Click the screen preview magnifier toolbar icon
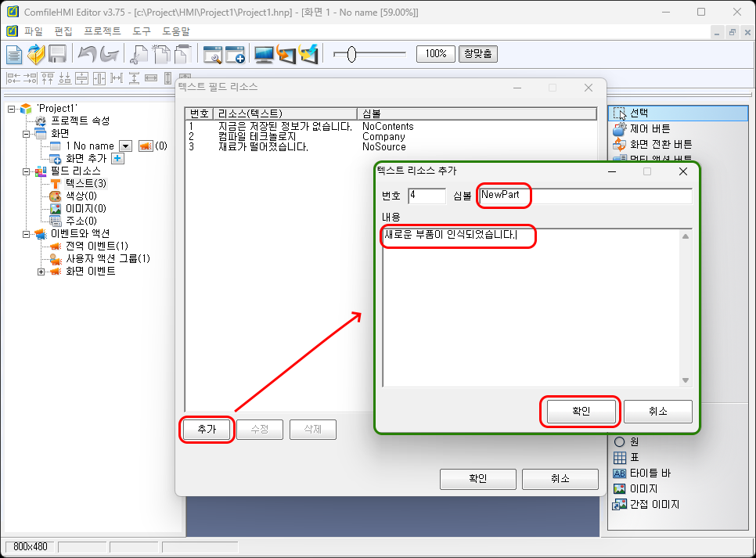This screenshot has width=756, height=558. [213, 54]
